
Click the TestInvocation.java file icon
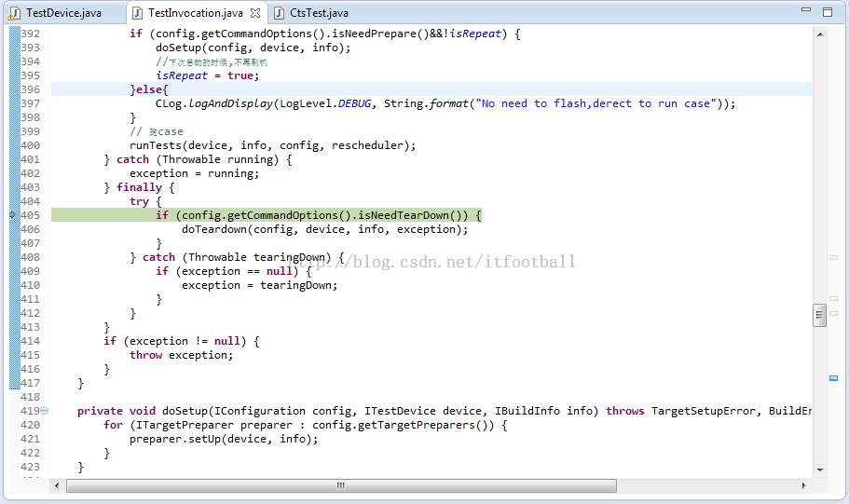click(x=137, y=13)
